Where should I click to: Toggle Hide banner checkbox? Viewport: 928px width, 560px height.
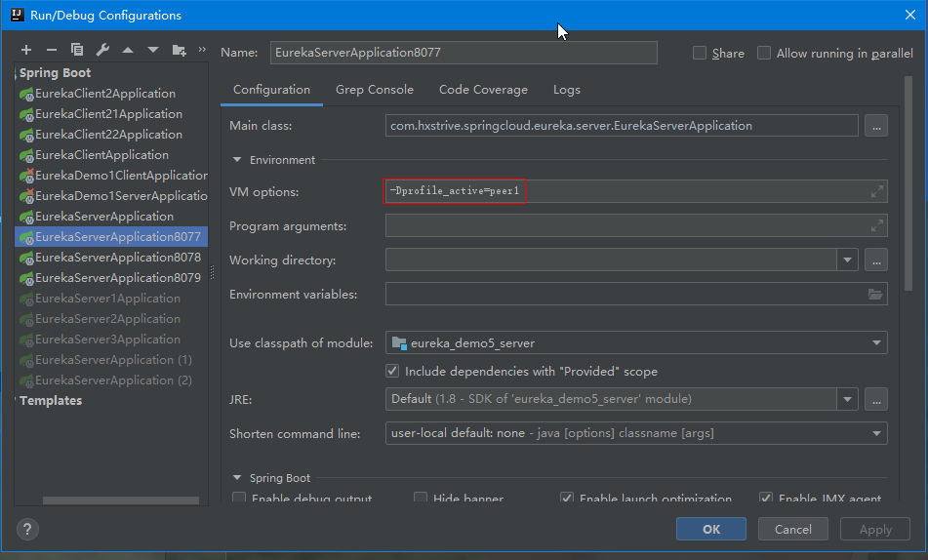pos(421,498)
